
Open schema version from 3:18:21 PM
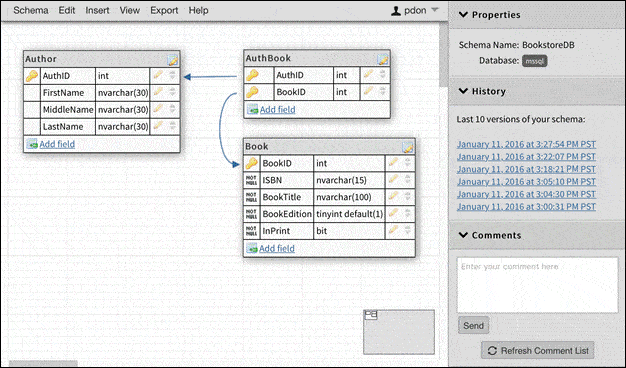tap(526, 169)
